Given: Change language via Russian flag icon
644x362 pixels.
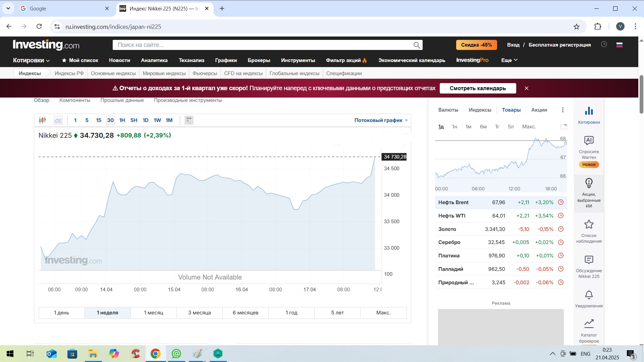Looking at the screenshot, I should coord(619,45).
